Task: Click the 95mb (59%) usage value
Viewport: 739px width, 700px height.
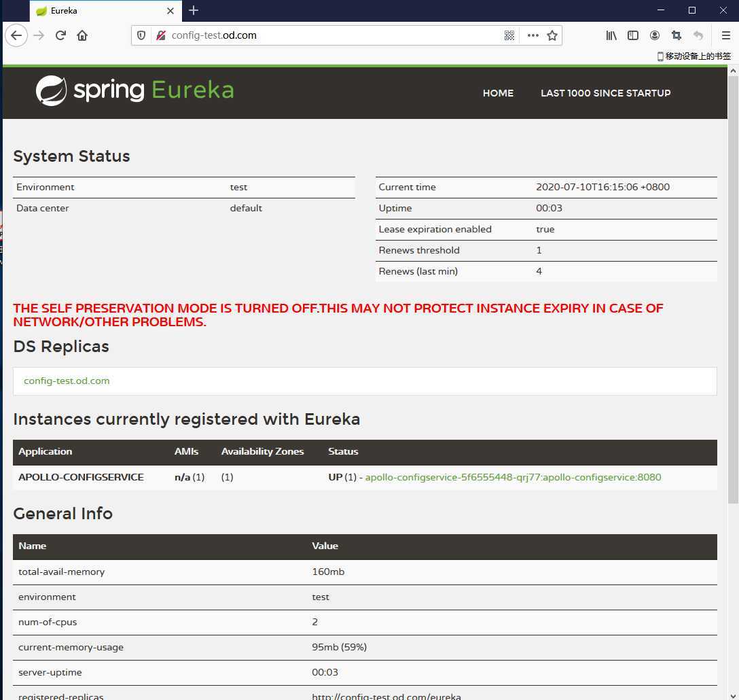Action: click(340, 647)
